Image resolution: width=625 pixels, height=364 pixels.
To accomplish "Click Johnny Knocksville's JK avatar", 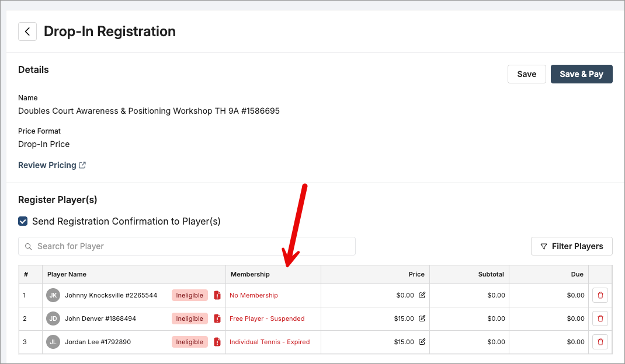I will [53, 295].
